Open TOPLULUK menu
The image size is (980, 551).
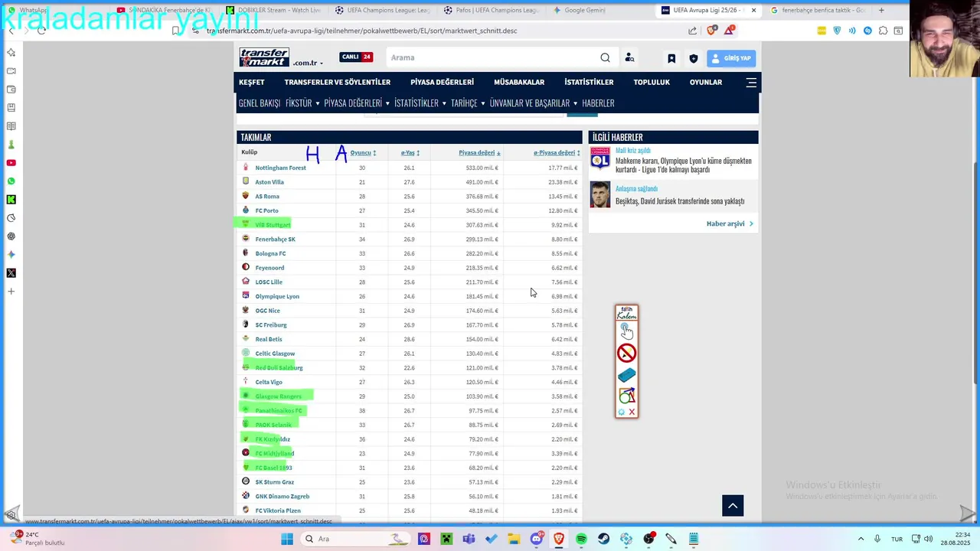[652, 82]
